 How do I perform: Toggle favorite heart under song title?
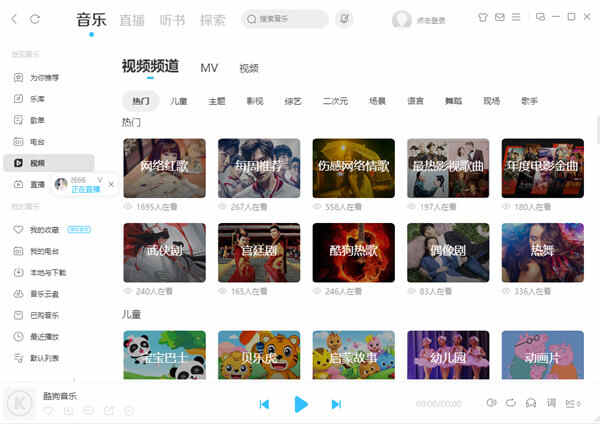(x=48, y=410)
